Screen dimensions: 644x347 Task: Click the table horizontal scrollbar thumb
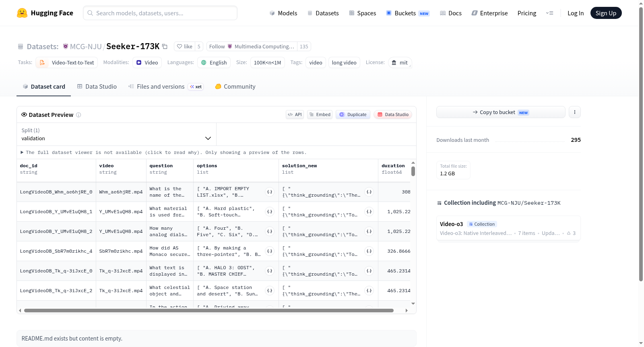click(x=208, y=311)
